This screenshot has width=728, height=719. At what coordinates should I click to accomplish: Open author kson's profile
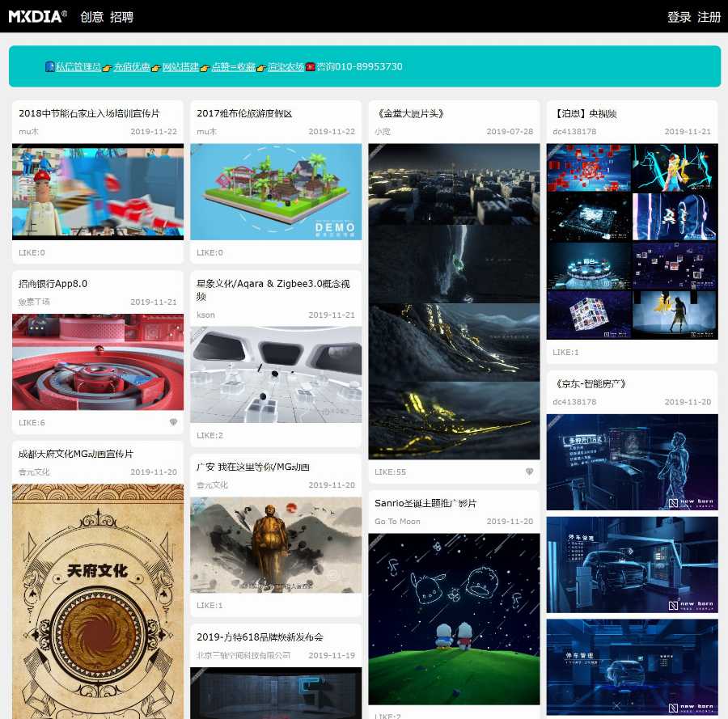205,315
